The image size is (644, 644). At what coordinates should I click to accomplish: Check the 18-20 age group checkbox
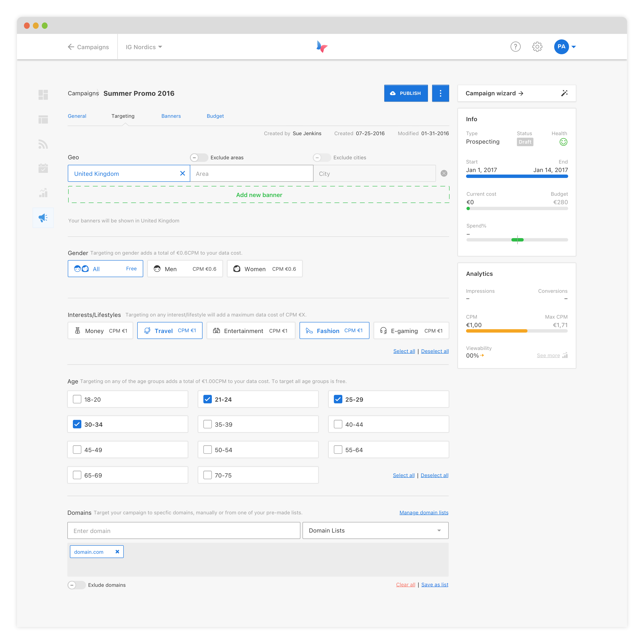click(x=77, y=399)
